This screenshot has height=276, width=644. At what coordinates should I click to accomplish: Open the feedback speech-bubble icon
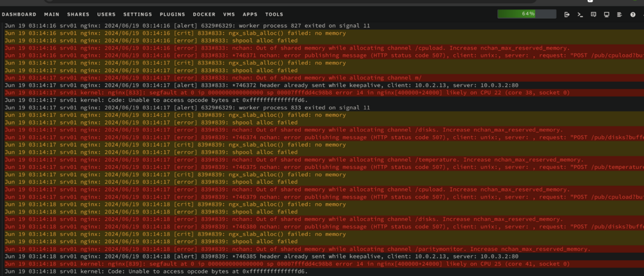pyautogui.click(x=593, y=14)
